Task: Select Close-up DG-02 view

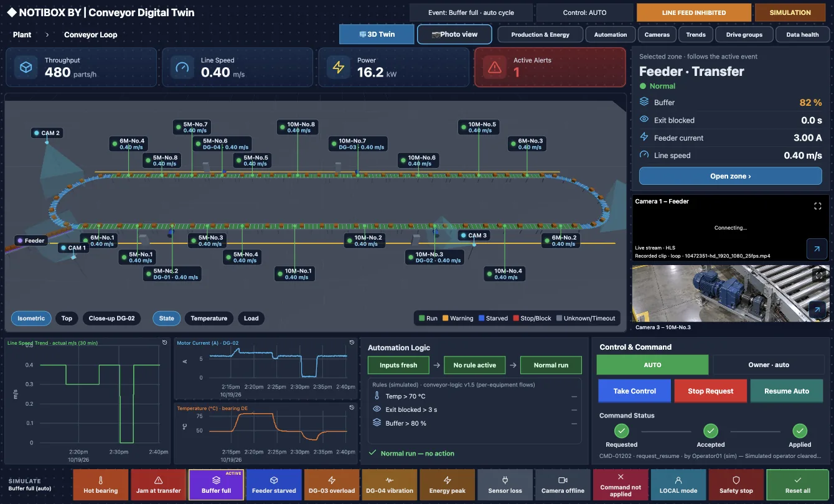Action: (112, 319)
